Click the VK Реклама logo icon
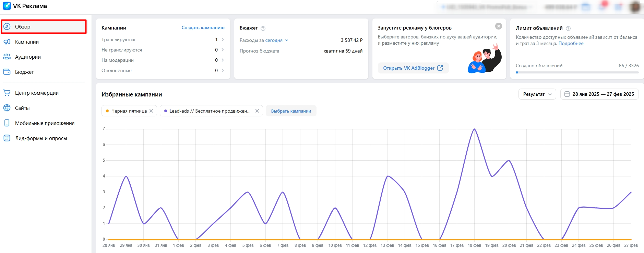Image resolution: width=644 pixels, height=253 pixels. click(x=7, y=6)
